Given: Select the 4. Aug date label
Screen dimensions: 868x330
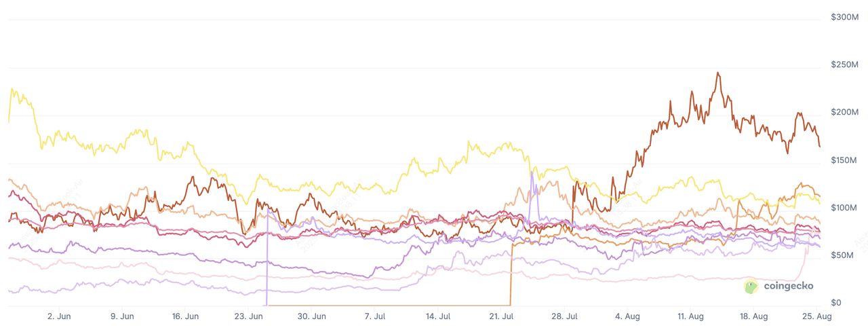Looking at the screenshot, I should 628,316.
